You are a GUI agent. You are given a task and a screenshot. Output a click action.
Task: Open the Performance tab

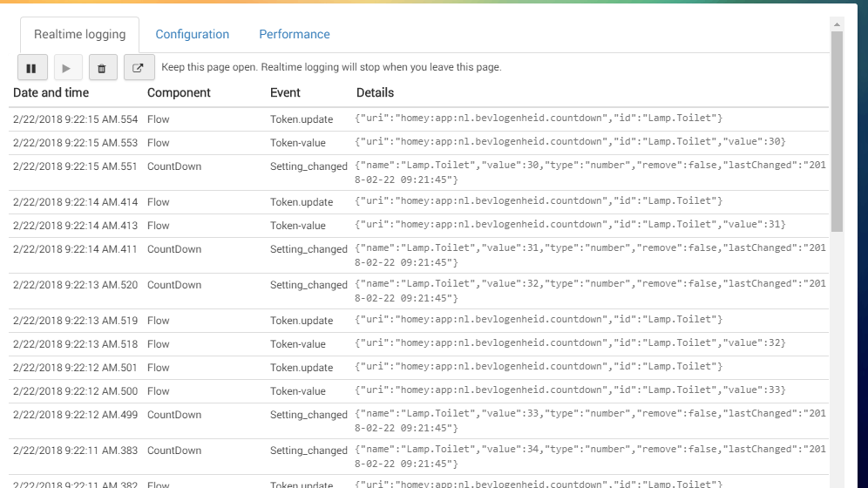pyautogui.click(x=294, y=35)
